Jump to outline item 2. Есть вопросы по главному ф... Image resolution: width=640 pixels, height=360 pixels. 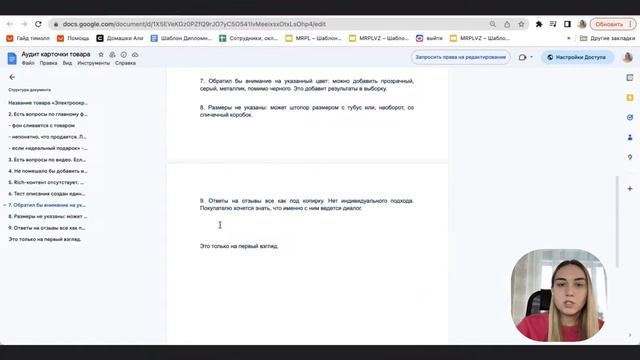tap(48, 114)
